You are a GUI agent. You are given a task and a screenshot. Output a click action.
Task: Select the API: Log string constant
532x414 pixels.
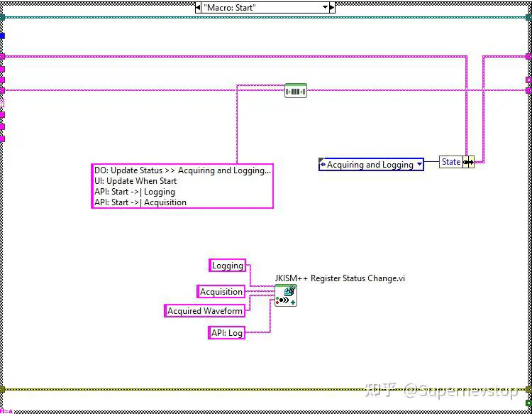pyautogui.click(x=227, y=332)
